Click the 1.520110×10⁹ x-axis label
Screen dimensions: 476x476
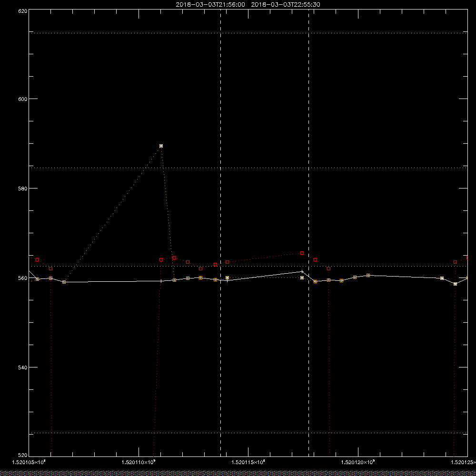(139, 462)
